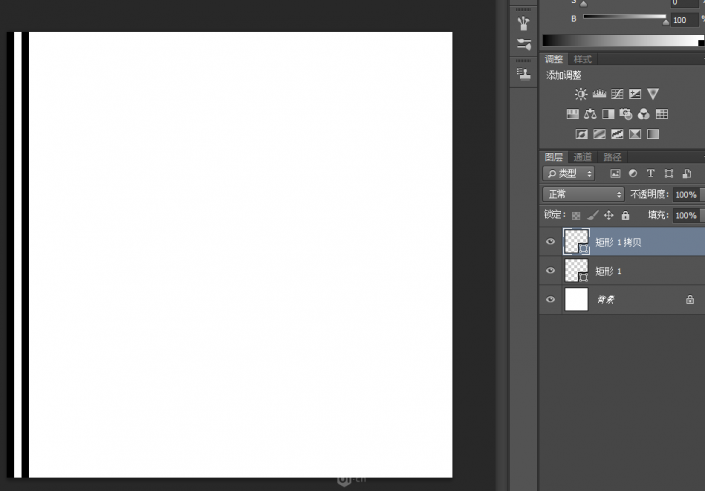Viewport: 705px width, 491px height.
Task: Toggle visibility of the 背景 layer
Action: [550, 299]
